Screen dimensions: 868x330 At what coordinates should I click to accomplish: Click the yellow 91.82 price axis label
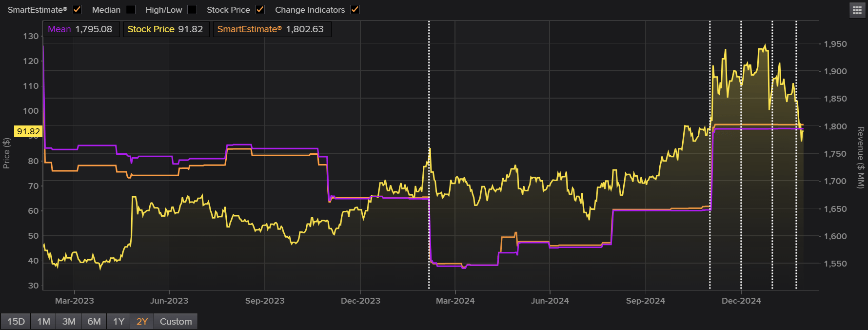point(28,131)
